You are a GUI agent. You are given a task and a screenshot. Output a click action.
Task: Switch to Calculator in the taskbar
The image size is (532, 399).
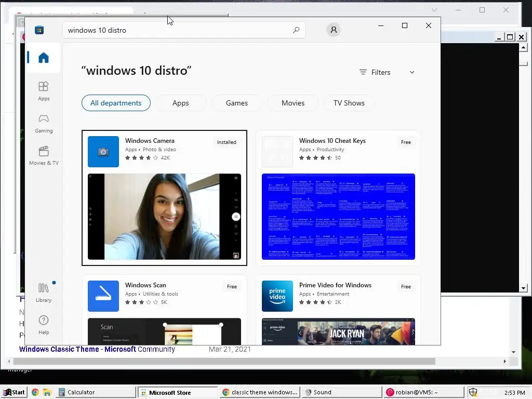click(x=96, y=392)
